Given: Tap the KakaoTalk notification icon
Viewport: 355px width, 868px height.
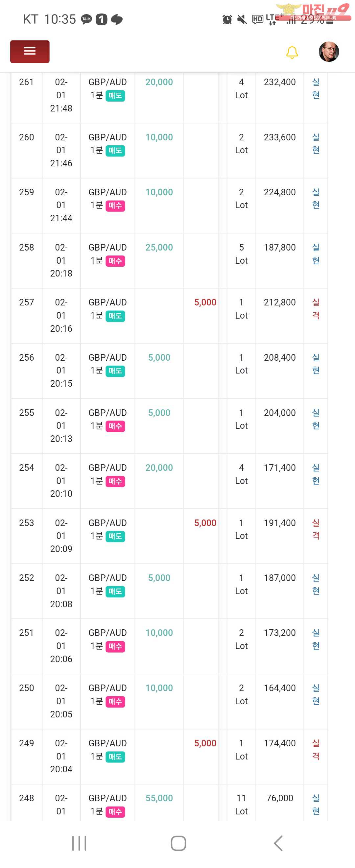Looking at the screenshot, I should 86,19.
